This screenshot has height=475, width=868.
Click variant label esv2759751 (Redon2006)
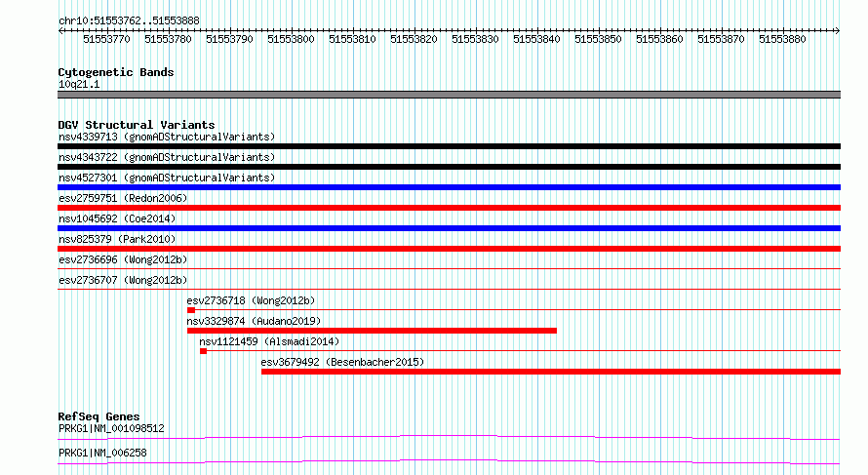[x=123, y=198]
